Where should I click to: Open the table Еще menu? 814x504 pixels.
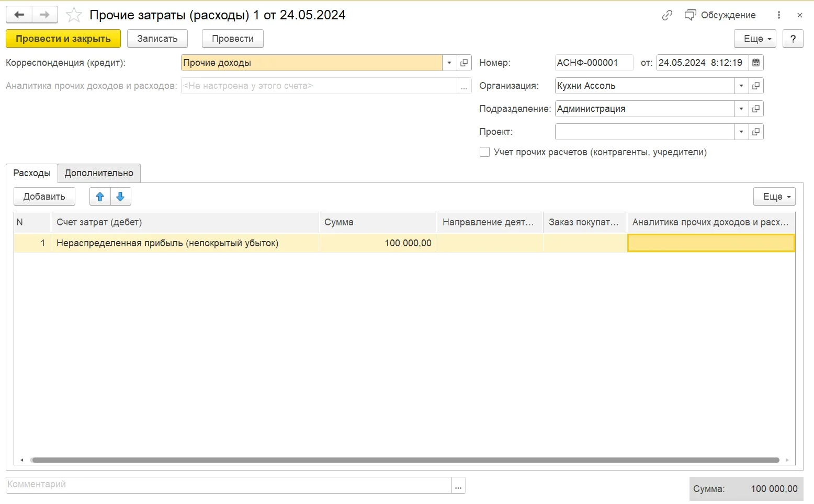pyautogui.click(x=774, y=197)
